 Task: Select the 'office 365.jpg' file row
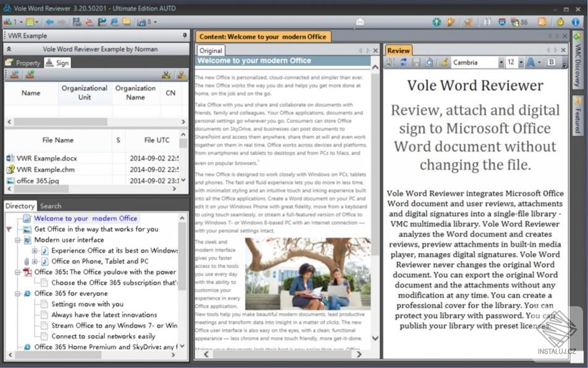(92, 180)
